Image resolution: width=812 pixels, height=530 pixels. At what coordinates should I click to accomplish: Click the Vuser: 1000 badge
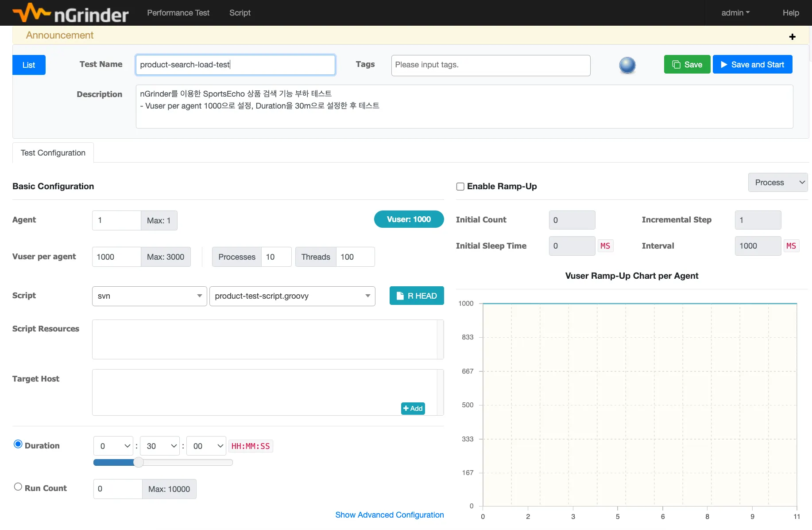[x=408, y=219]
